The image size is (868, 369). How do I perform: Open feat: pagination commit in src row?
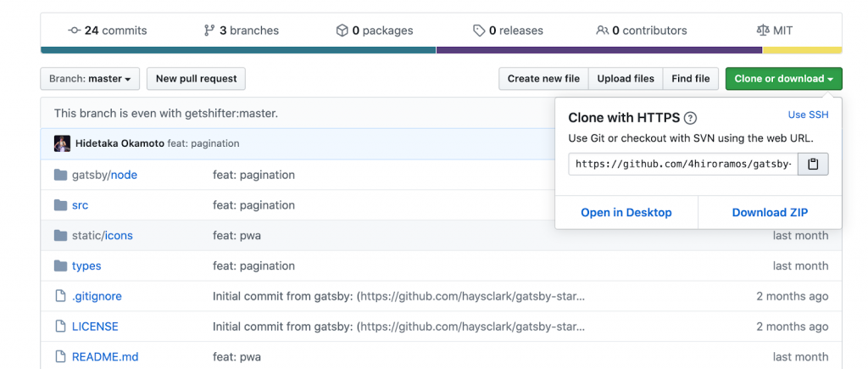click(x=253, y=205)
